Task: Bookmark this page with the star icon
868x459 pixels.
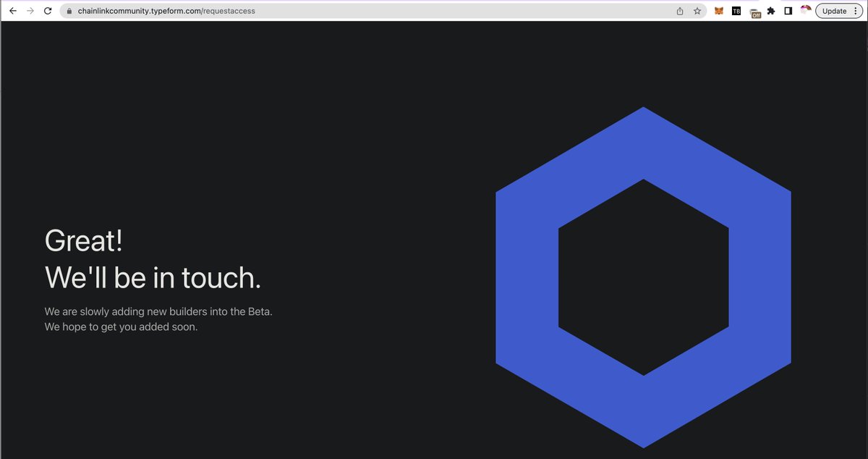Action: 697,11
